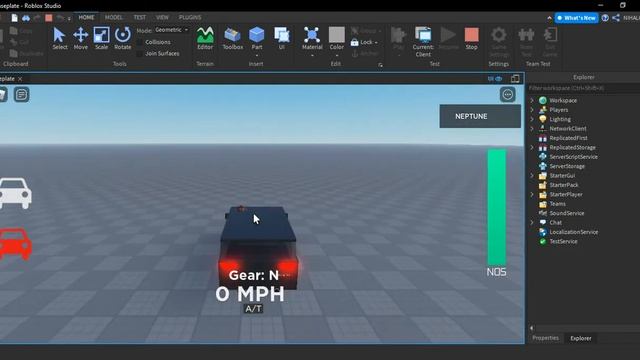Open the Material picker
Viewport: 640px width, 360px height.
[312, 39]
